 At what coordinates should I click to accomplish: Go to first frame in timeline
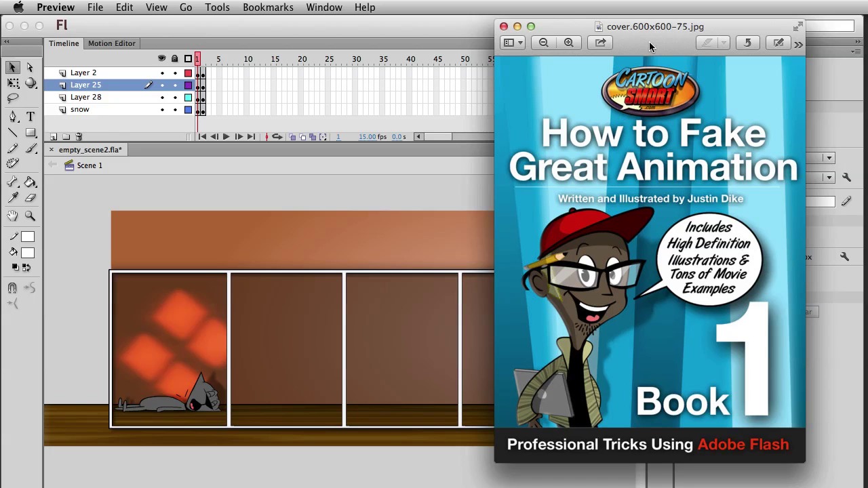tap(202, 137)
